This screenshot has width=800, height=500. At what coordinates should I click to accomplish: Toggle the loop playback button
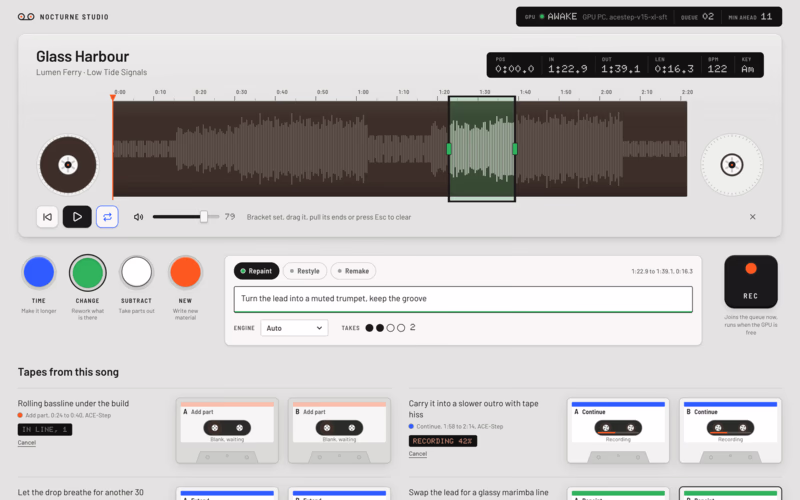107,217
